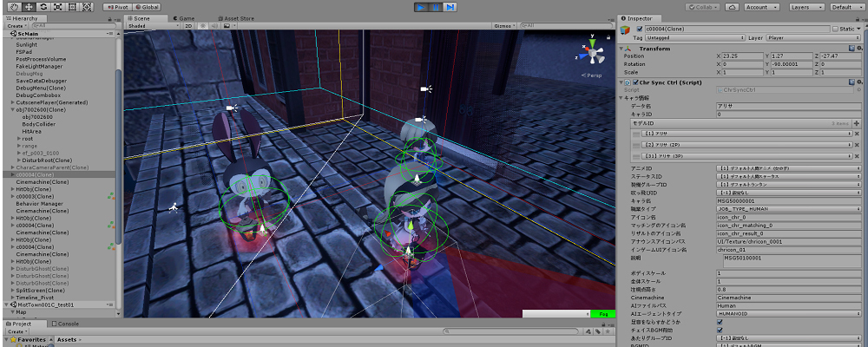Open the Static flags dropdown arrow
The height and width of the screenshot is (347, 868).
858,29
